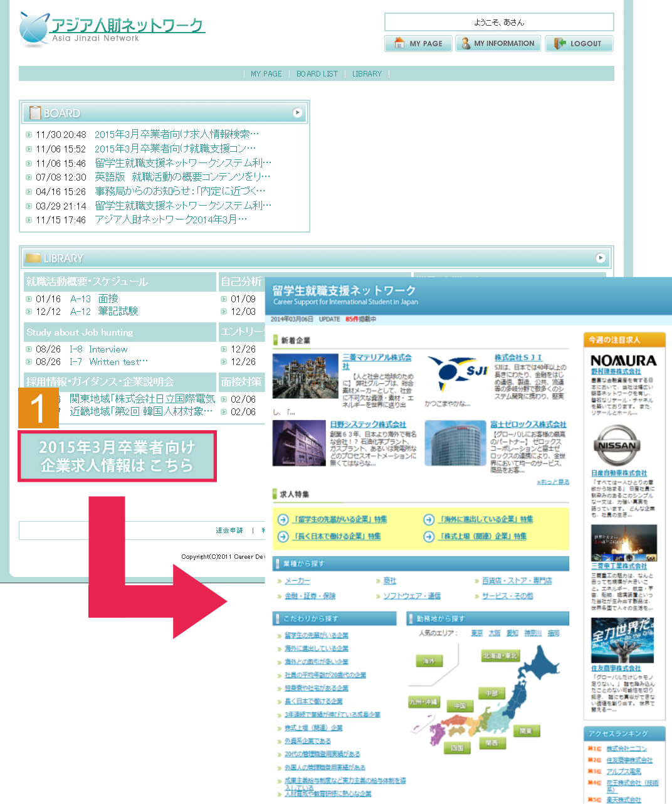672x804 pixels.
Task: Select LIBRARY in the menu bar
Action: (x=367, y=74)
